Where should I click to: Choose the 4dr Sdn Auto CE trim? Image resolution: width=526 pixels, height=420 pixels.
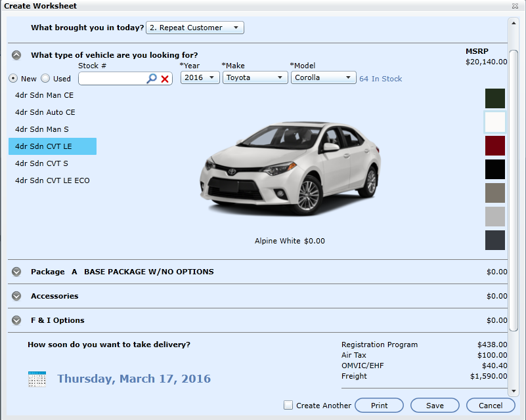[x=45, y=112]
